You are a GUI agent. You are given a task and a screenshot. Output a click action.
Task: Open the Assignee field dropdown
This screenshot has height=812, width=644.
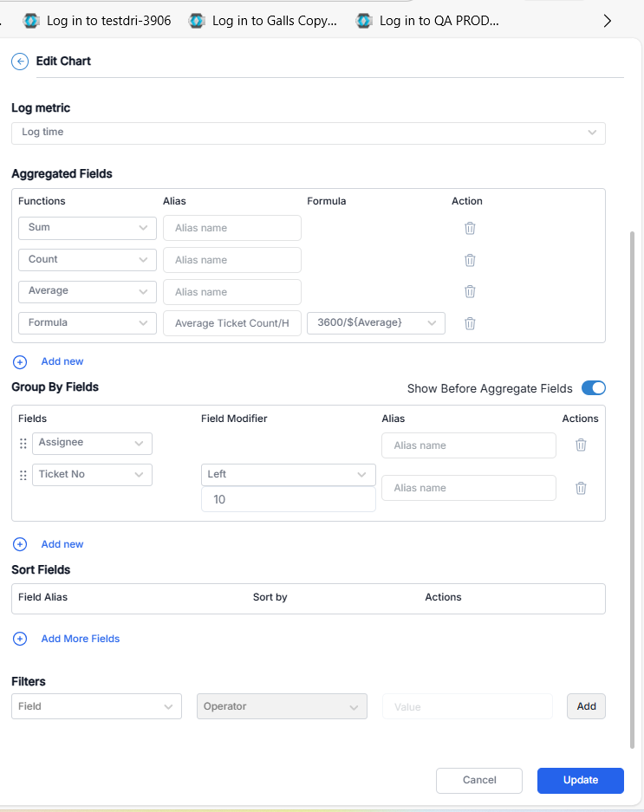(x=92, y=444)
